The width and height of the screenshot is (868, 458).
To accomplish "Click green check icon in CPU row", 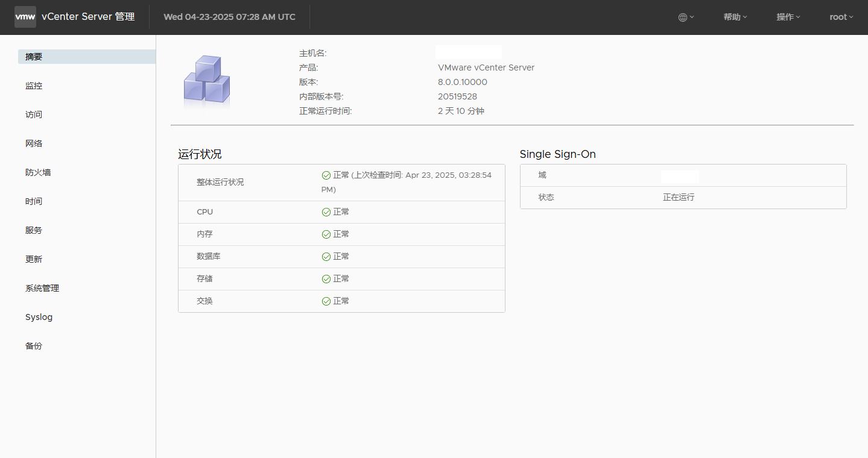I will click(x=326, y=212).
